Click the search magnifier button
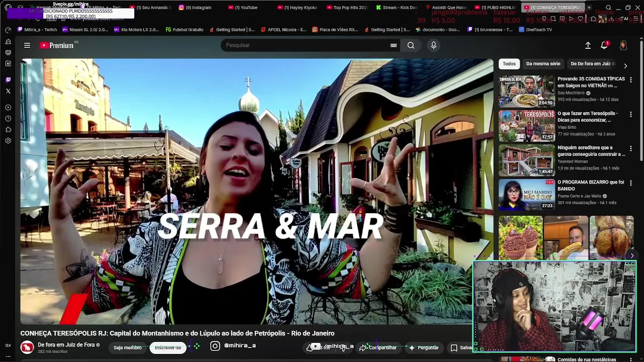 tap(411, 45)
